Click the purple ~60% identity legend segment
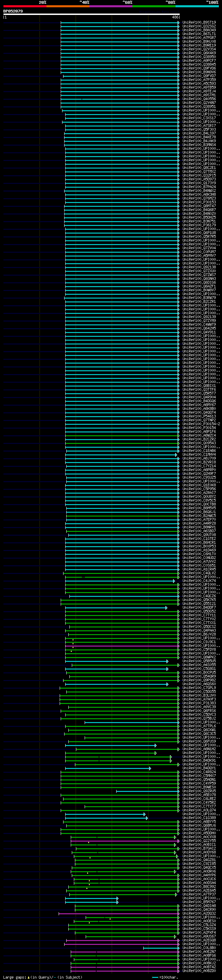 (x=111, y=6)
